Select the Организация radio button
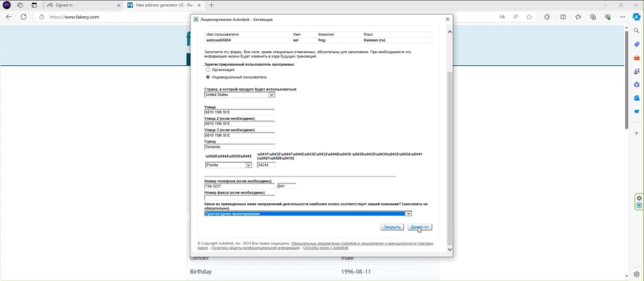 208,70
